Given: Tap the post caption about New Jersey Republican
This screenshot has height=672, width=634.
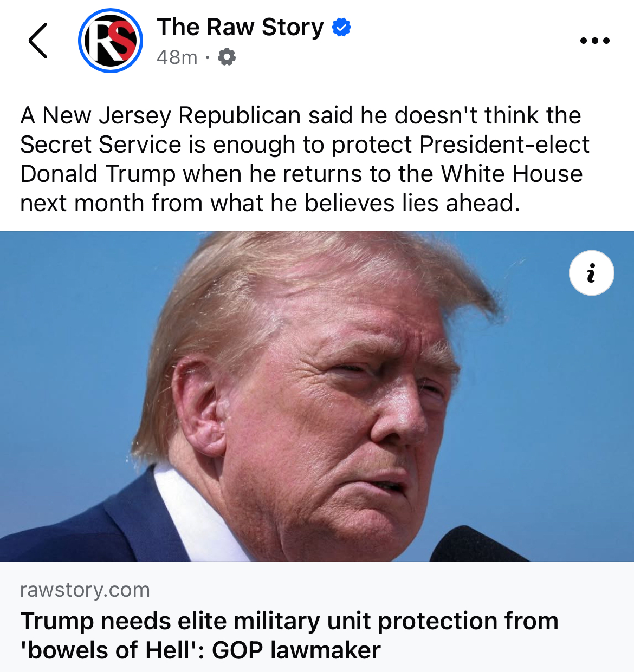Looking at the screenshot, I should tap(305, 159).
